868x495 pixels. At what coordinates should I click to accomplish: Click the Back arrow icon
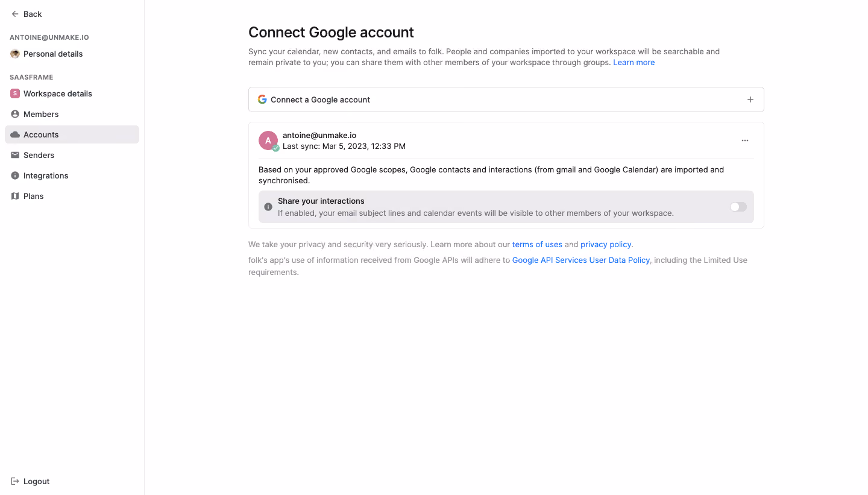coord(15,14)
